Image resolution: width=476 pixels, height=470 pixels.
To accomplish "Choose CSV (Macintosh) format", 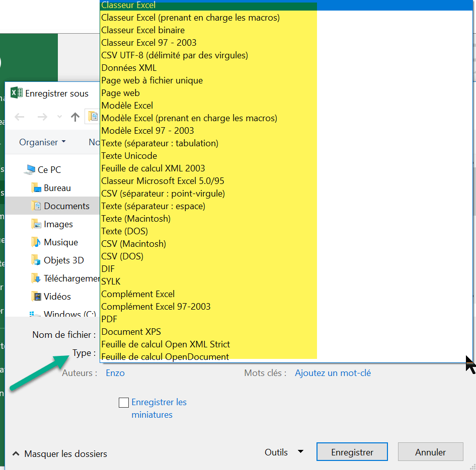I will [x=286, y=243].
